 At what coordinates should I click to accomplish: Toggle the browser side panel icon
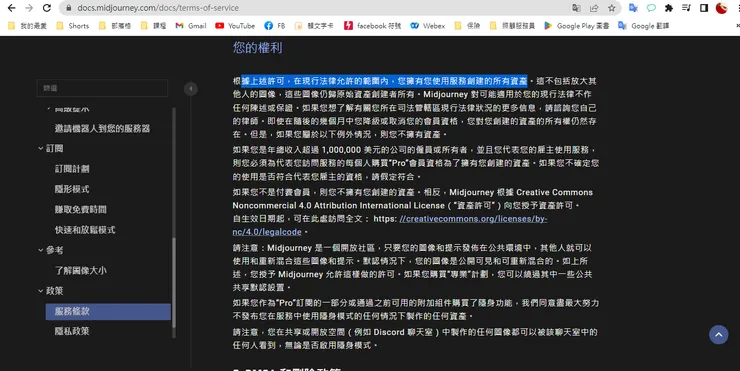[704, 8]
